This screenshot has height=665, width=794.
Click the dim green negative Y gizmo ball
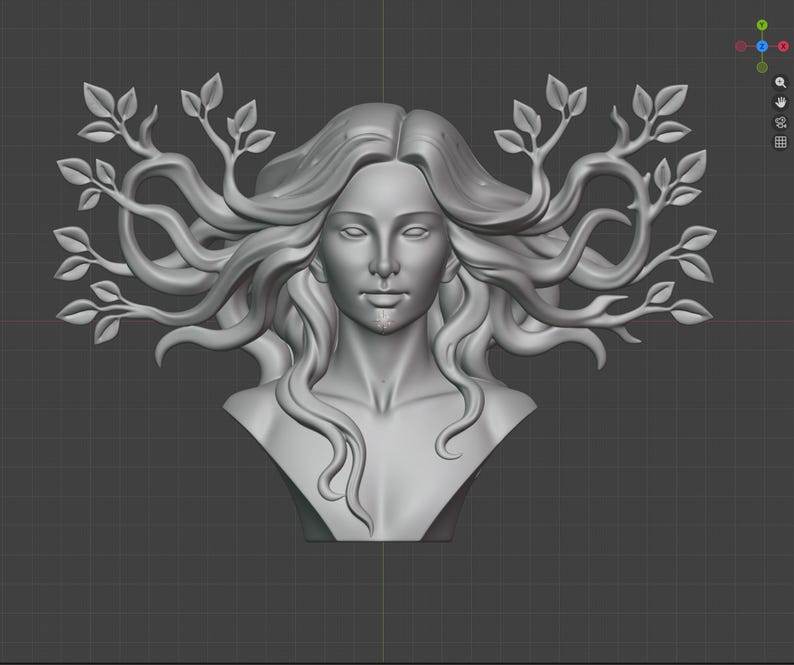pyautogui.click(x=762, y=67)
